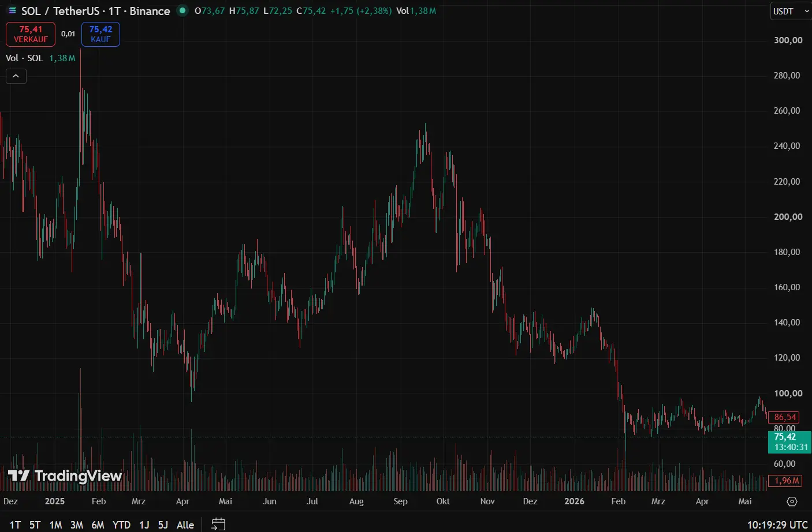Screen dimensions: 812x532
Task: Switch to the 1M range
Action: [55, 524]
